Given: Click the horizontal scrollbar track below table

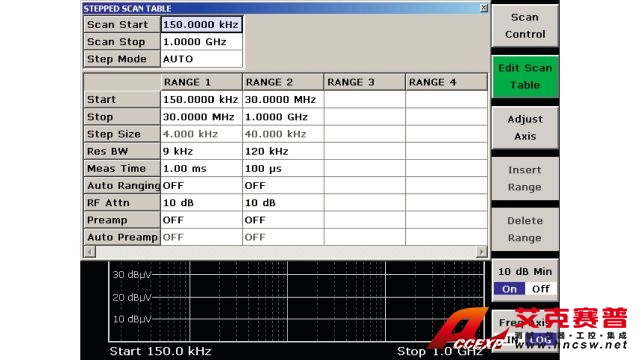Looking at the screenshot, I should (286, 252).
